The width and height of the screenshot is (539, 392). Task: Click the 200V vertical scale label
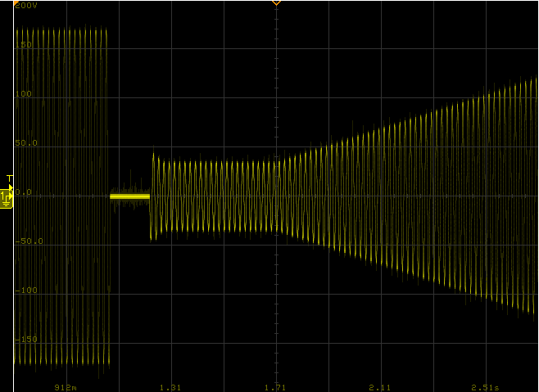coord(26,6)
